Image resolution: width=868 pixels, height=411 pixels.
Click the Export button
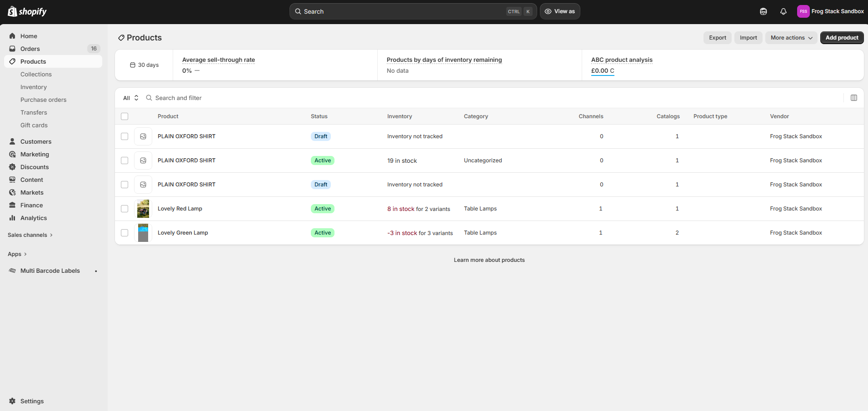(718, 38)
